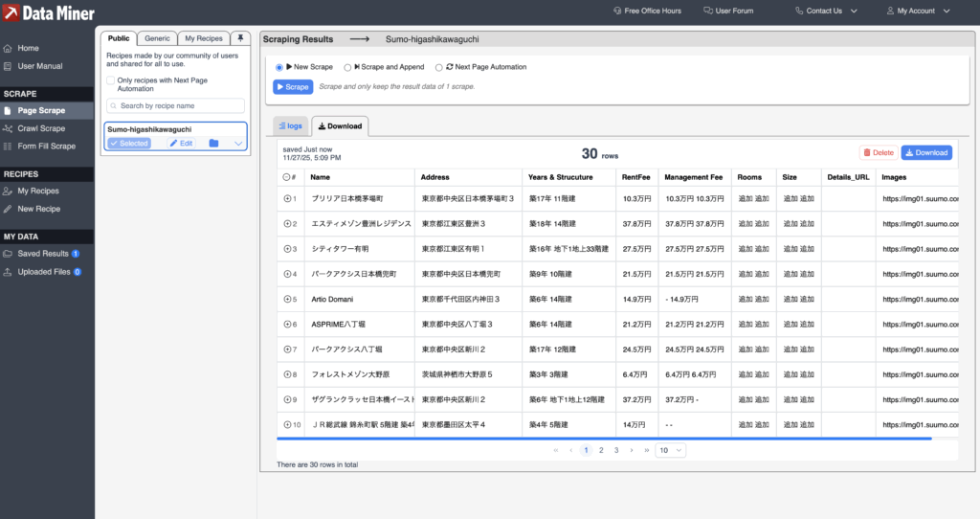Click the collapse-all icon in table header
Screen dimensions: 980x519
coord(287,177)
